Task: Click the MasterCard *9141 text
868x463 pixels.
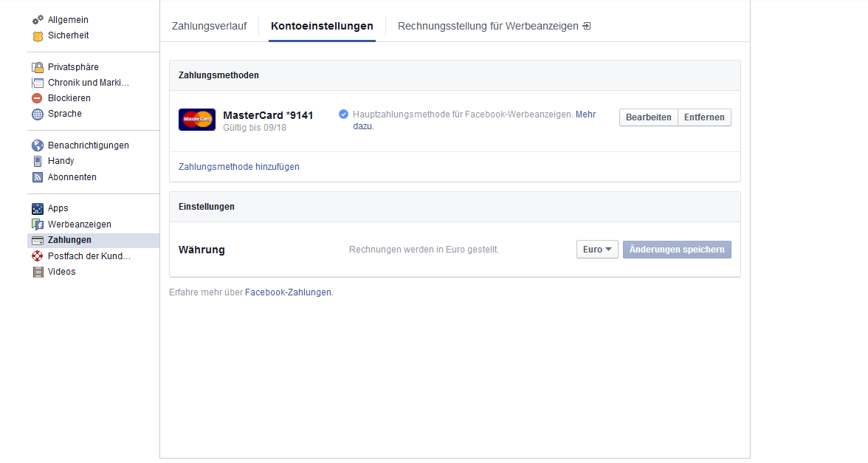Action: tap(268, 115)
